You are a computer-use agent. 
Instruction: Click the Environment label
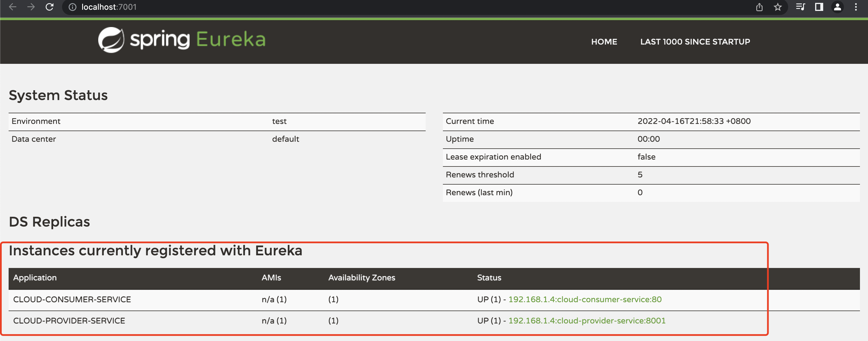click(36, 121)
